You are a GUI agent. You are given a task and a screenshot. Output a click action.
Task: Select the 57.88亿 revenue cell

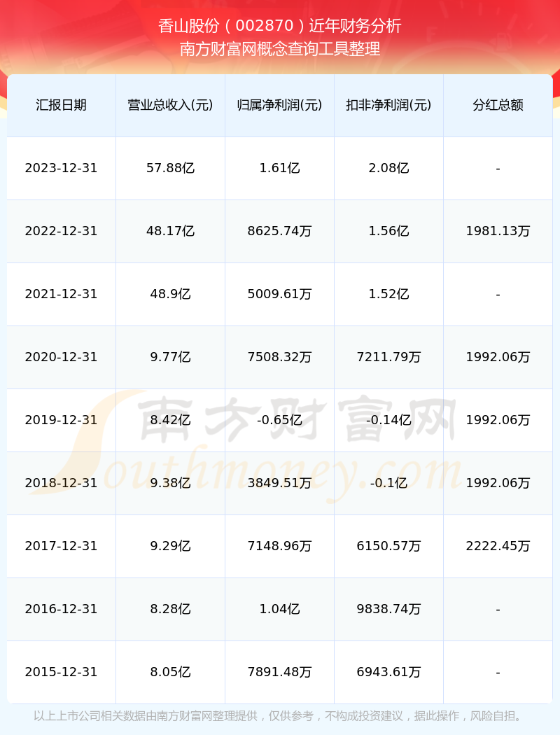coord(170,168)
